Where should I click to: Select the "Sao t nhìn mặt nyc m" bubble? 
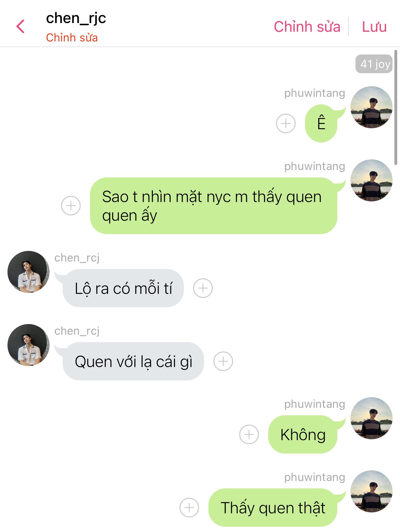(214, 206)
